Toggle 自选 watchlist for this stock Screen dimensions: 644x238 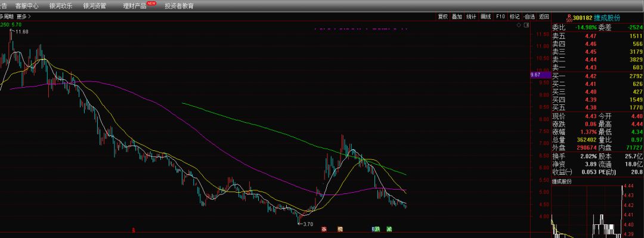point(529,17)
